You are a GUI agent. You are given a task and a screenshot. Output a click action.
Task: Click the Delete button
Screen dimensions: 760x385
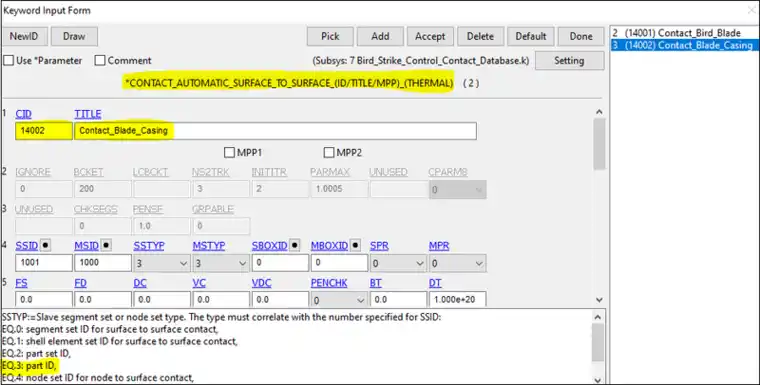480,36
